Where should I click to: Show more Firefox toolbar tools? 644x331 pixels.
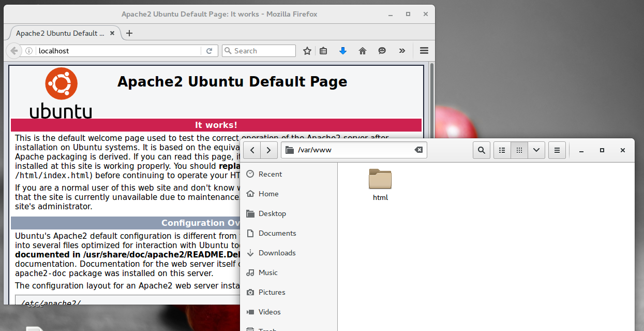[402, 51]
